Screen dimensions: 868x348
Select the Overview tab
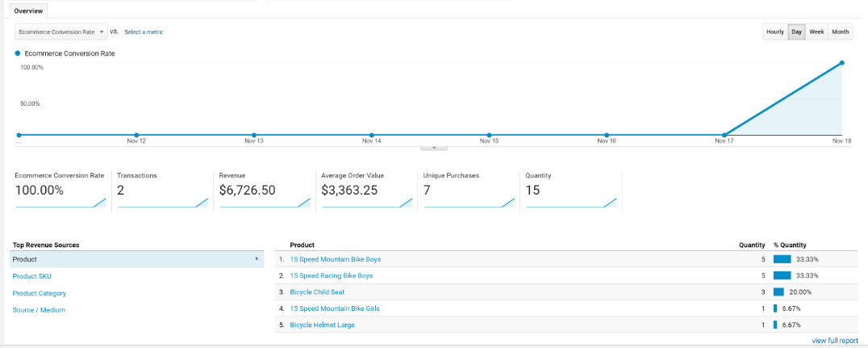click(28, 10)
